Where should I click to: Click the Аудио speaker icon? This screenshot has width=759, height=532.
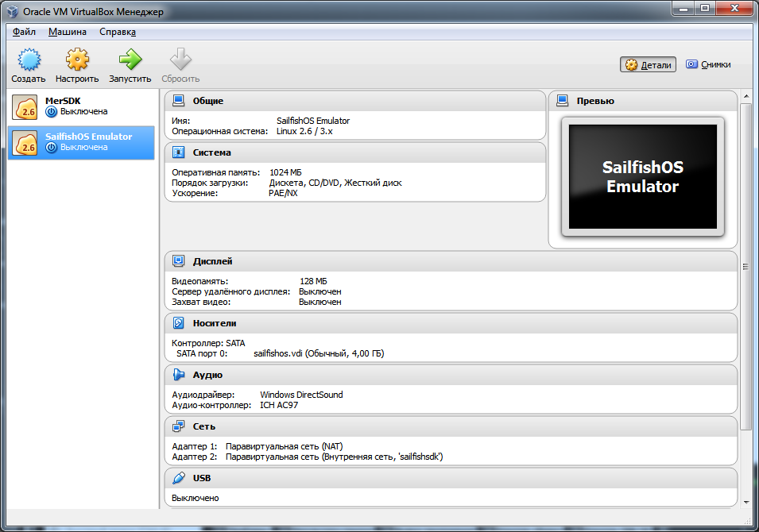pyautogui.click(x=179, y=375)
